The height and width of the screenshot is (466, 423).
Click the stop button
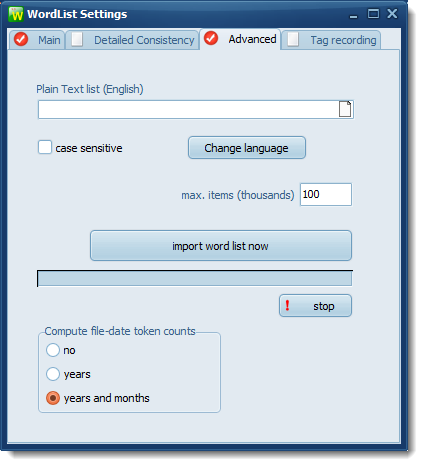point(315,306)
